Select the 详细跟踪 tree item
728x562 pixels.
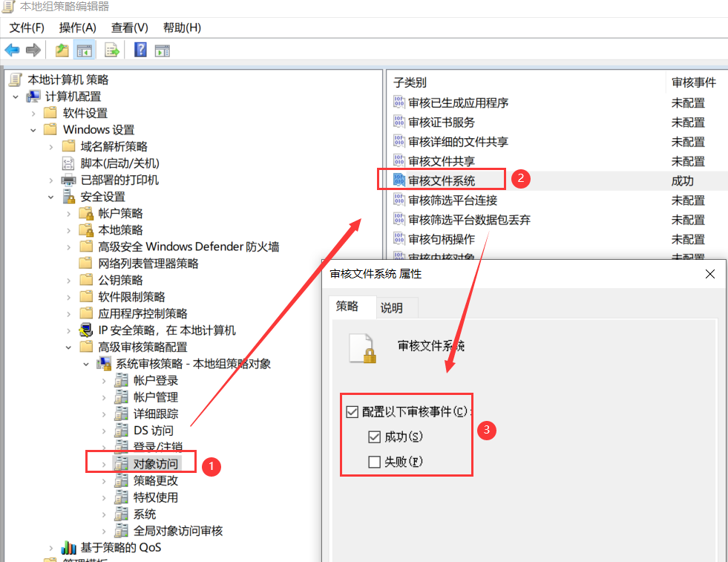[156, 414]
